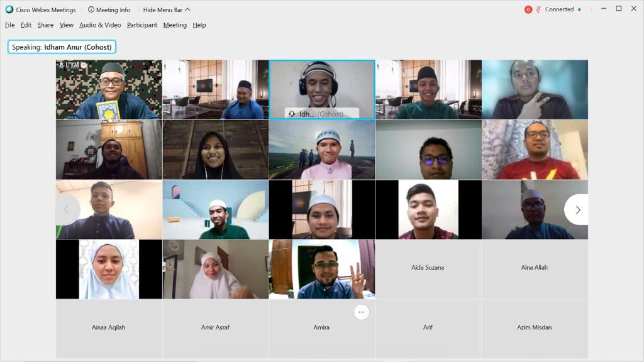Open the Meeting menu
Image resolution: width=644 pixels, height=362 pixels.
175,25
